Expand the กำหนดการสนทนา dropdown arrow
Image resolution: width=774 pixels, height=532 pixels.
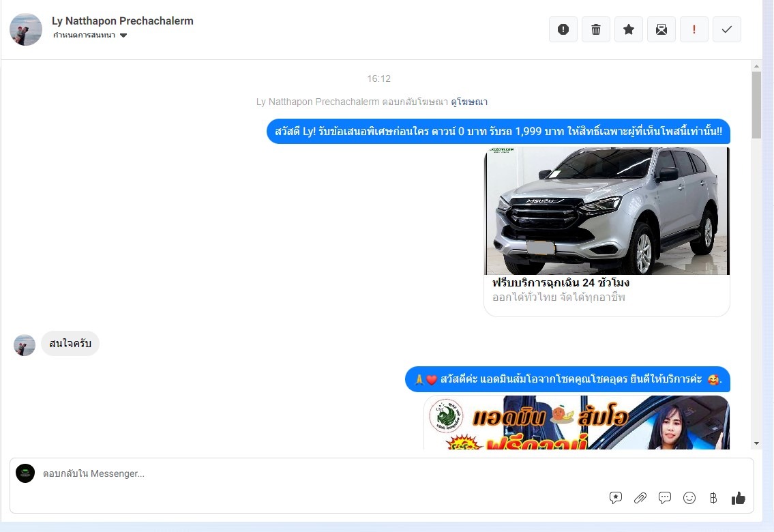(123, 35)
